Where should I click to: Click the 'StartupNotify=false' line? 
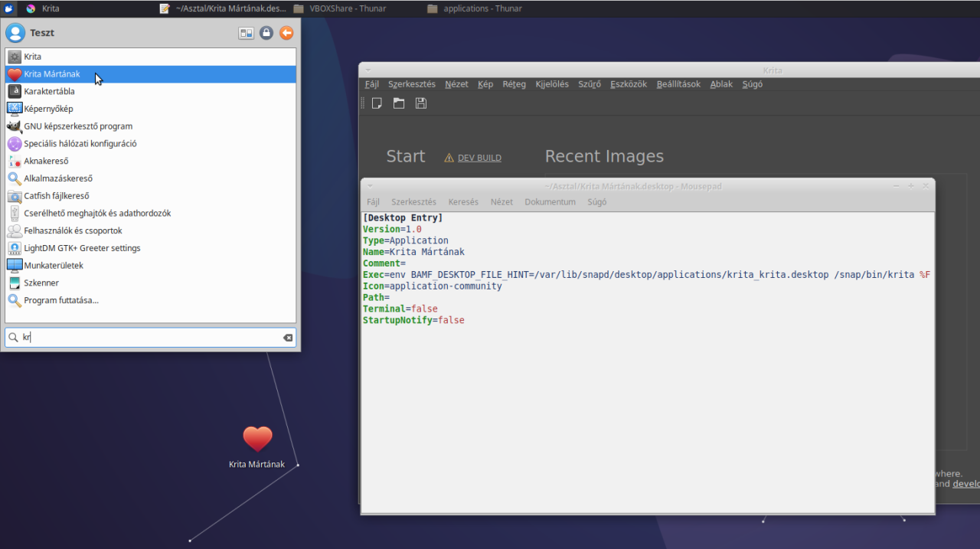point(413,320)
